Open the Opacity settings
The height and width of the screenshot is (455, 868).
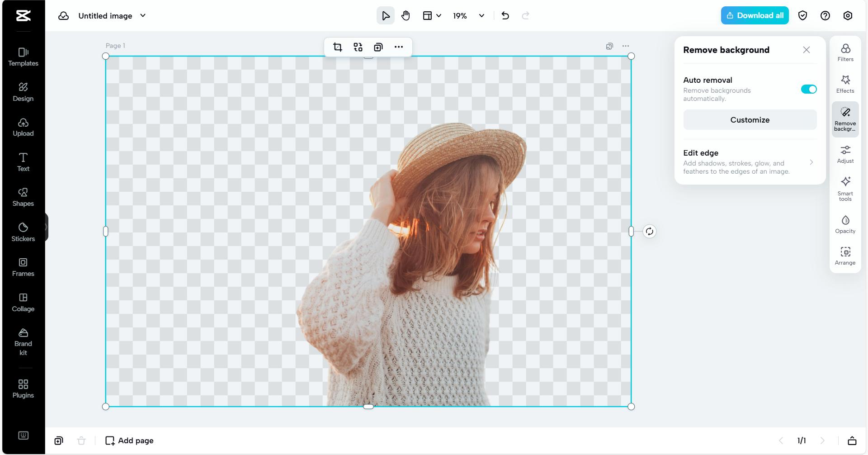point(845,223)
